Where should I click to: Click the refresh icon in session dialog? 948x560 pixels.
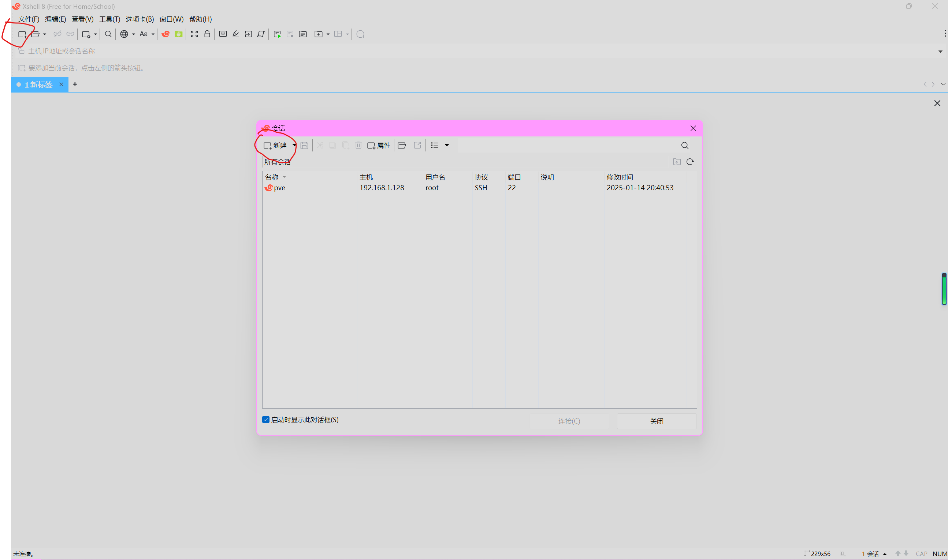(x=690, y=162)
